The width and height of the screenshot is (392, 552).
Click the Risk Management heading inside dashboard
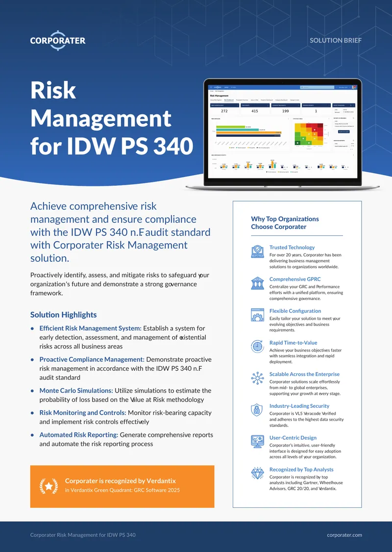click(219, 96)
